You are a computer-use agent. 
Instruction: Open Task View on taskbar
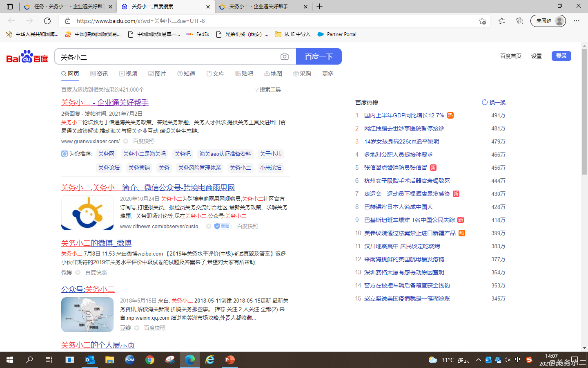click(x=49, y=360)
